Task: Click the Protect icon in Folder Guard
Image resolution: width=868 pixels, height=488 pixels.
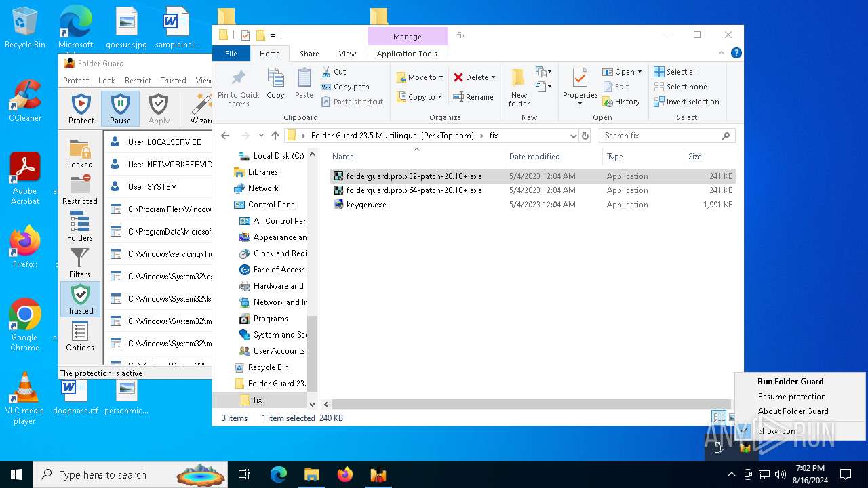Action: (81, 109)
